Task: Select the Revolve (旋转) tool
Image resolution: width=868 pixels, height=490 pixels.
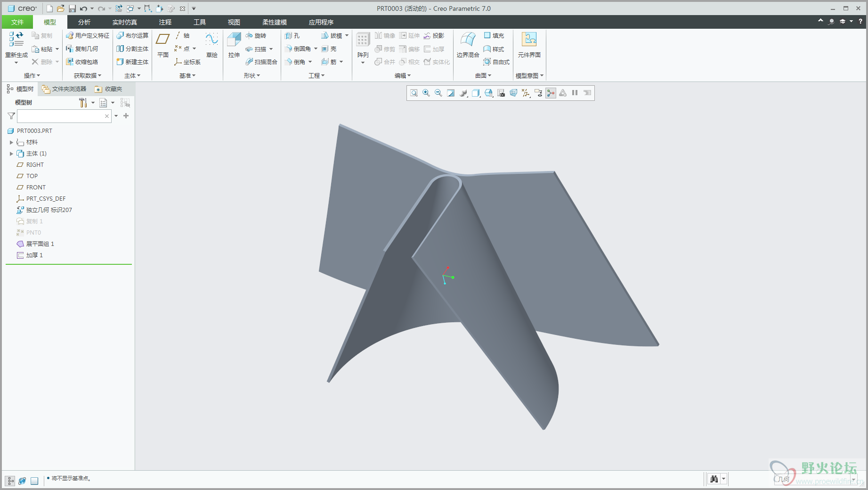Action: (256, 35)
